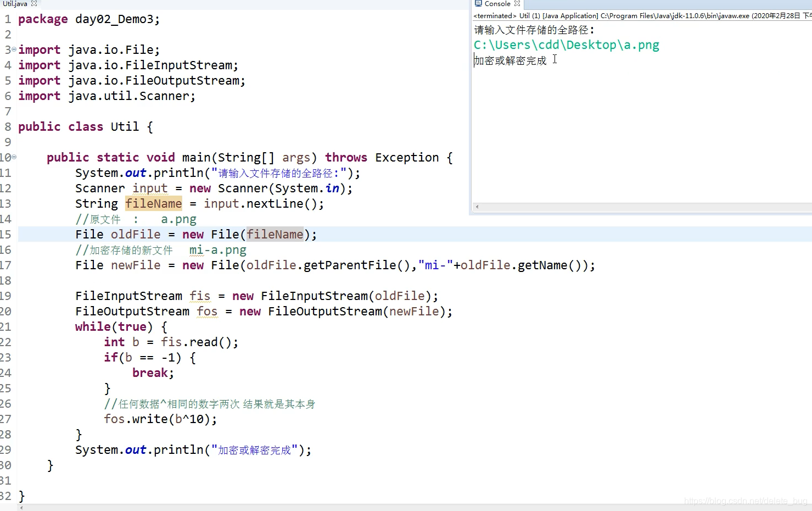812x511 pixels.
Task: Click the comment '//原文件 : a.png' on line 14
Action: tap(136, 219)
